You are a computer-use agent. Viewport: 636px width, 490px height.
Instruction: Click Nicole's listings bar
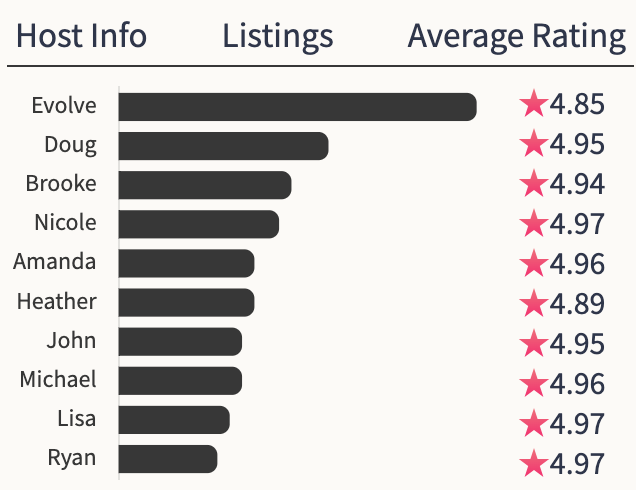(x=199, y=224)
